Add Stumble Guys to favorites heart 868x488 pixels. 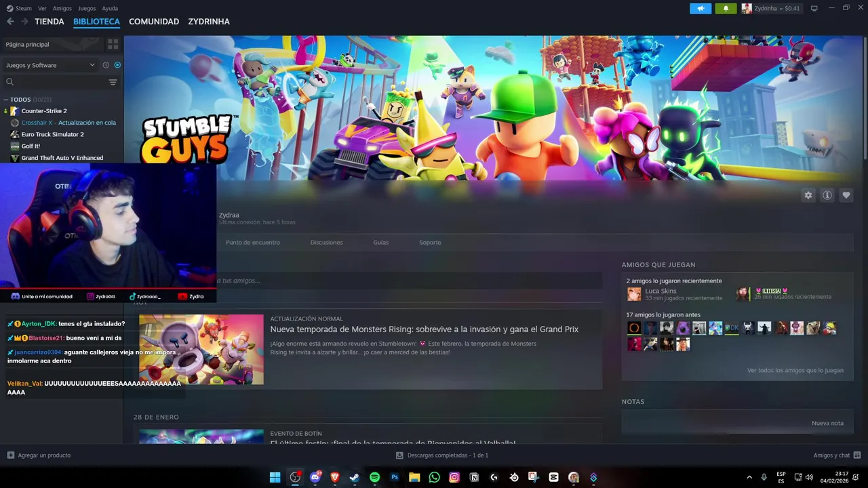(846, 195)
